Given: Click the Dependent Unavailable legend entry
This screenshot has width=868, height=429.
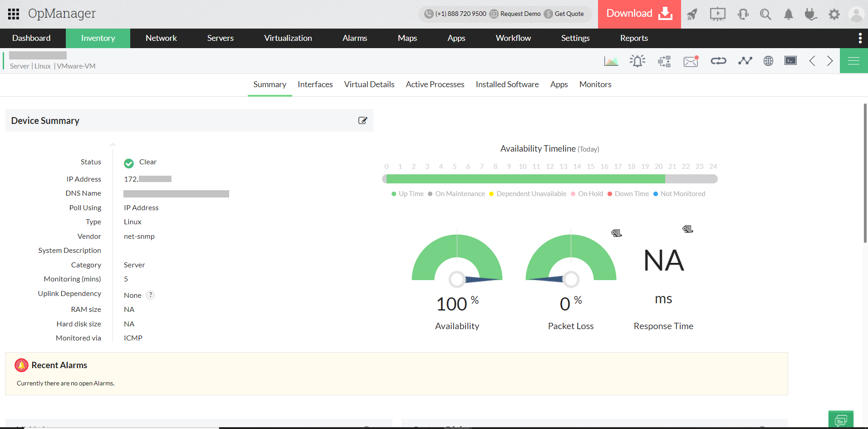Looking at the screenshot, I should (528, 194).
